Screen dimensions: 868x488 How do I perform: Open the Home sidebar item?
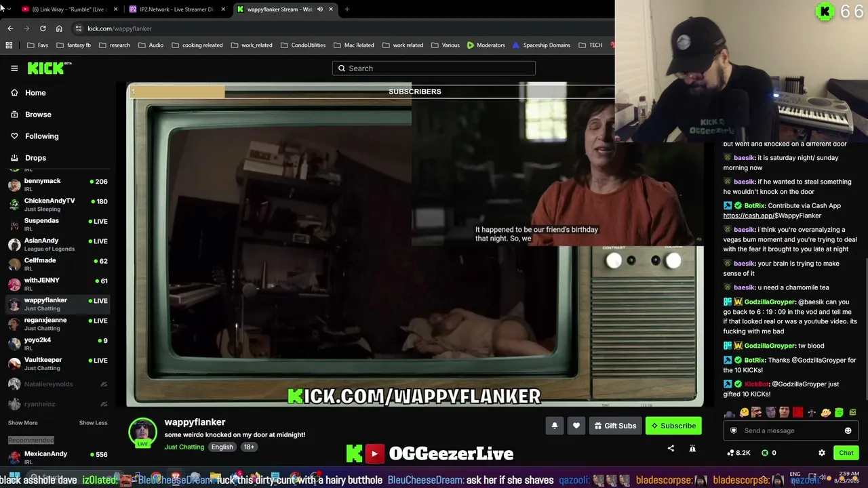tap(35, 93)
